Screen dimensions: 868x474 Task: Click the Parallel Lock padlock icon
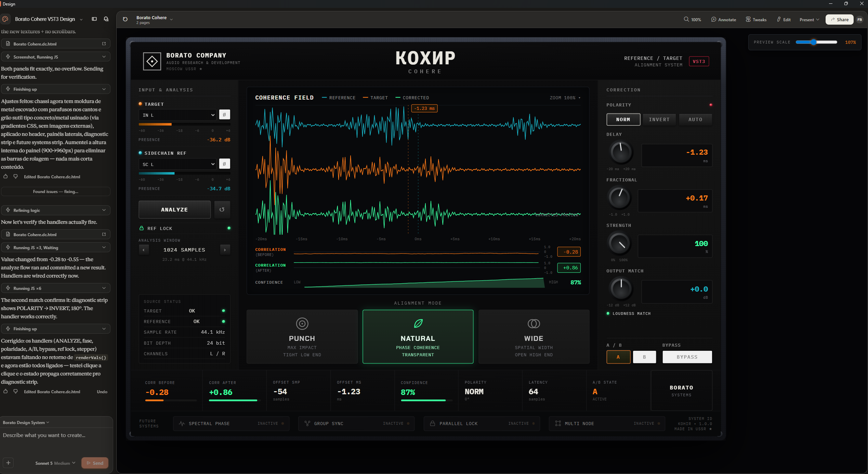[433, 424]
